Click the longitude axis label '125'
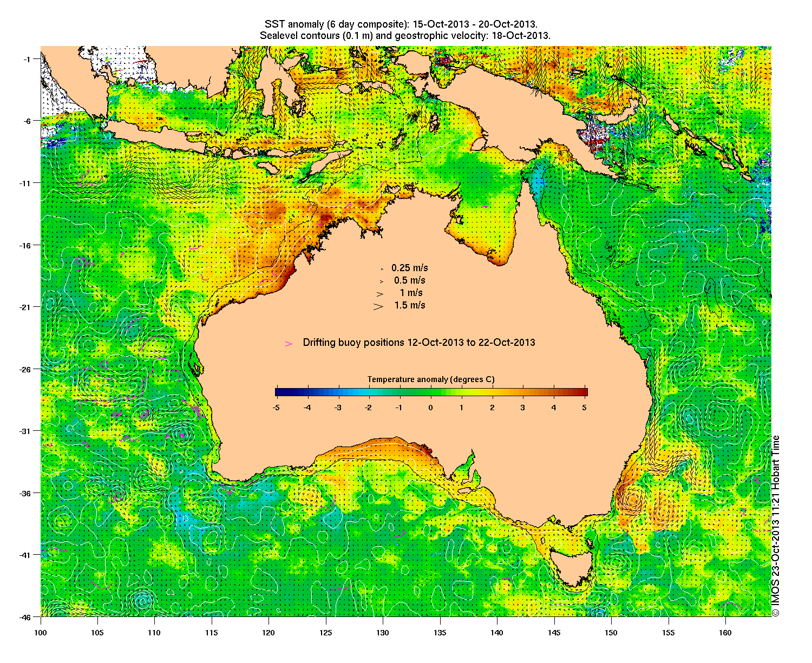Screen dimensions: 812x663 click(325, 633)
